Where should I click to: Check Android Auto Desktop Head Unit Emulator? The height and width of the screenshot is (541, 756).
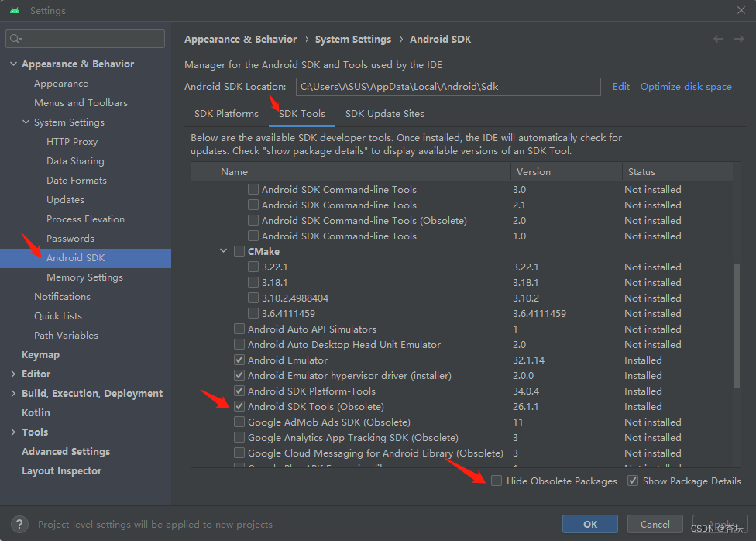[x=239, y=344]
